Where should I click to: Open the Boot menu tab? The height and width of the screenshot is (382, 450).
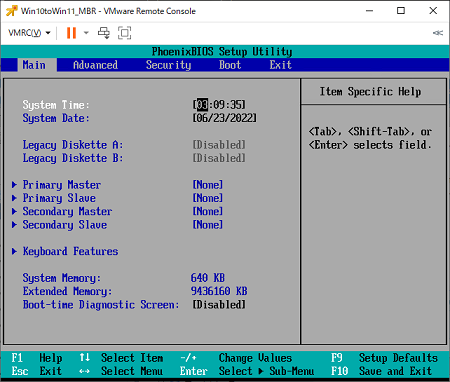coord(230,65)
